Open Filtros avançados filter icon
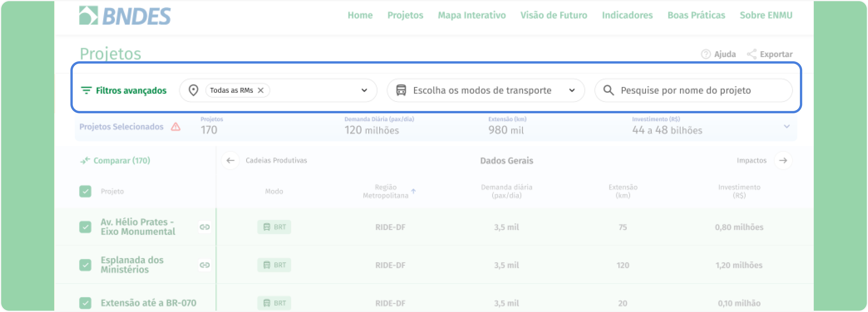The width and height of the screenshot is (868, 312). tap(86, 90)
